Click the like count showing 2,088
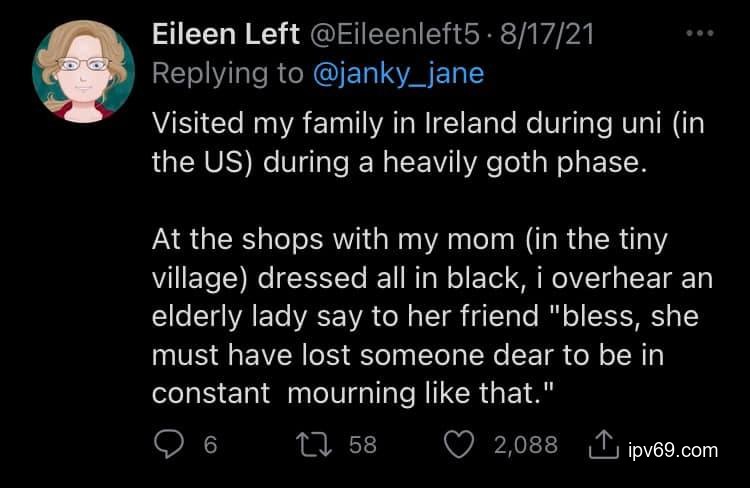Screen dimensions: 750x488 pyautogui.click(x=525, y=444)
